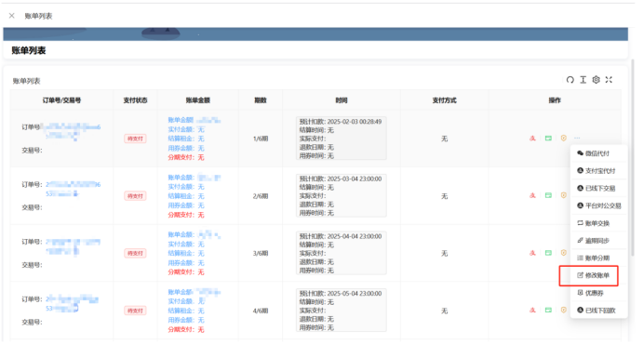Open the table density icon
This screenshot has width=644, height=344.
click(584, 80)
